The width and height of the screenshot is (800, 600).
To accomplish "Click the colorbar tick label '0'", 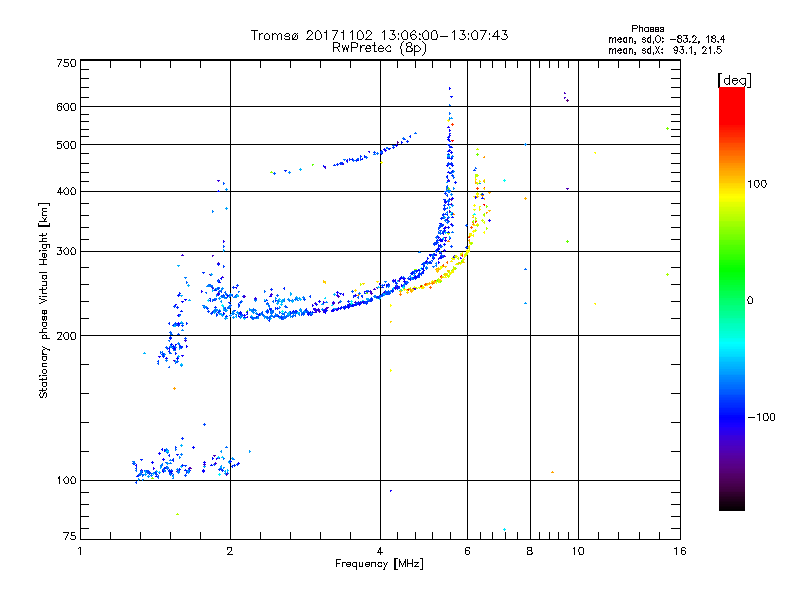I will [749, 300].
